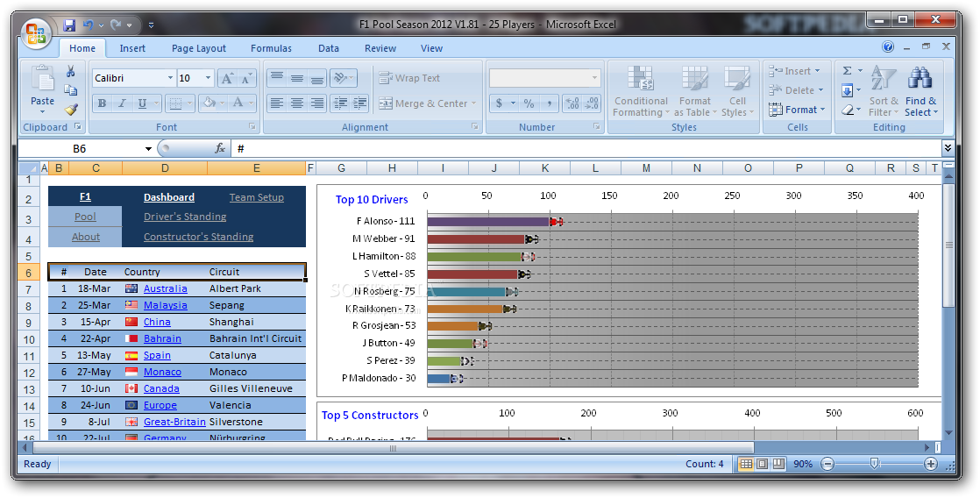980x498 pixels.
Task: Increase cell indent
Action: (360, 103)
